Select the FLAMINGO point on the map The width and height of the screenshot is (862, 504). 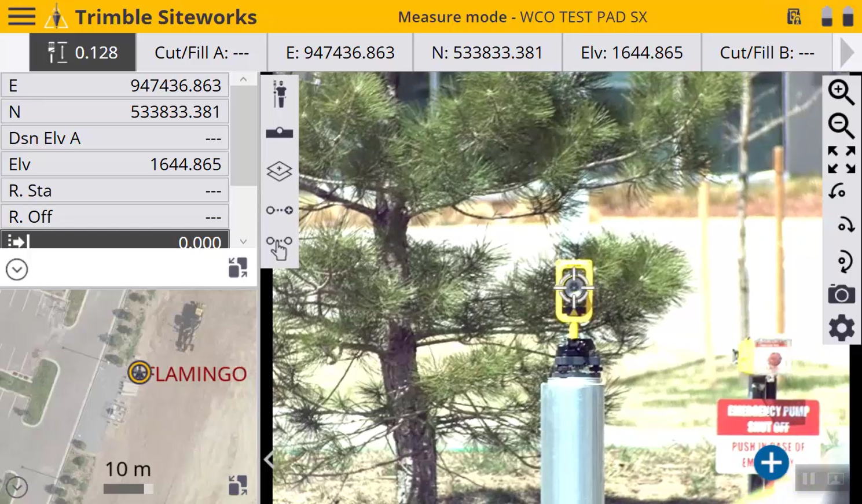140,373
